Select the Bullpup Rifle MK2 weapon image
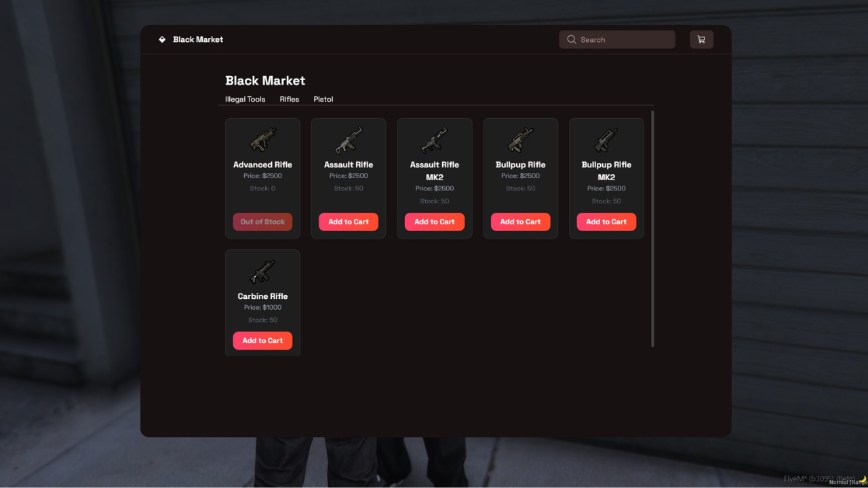Image resolution: width=868 pixels, height=488 pixels. 606,140
